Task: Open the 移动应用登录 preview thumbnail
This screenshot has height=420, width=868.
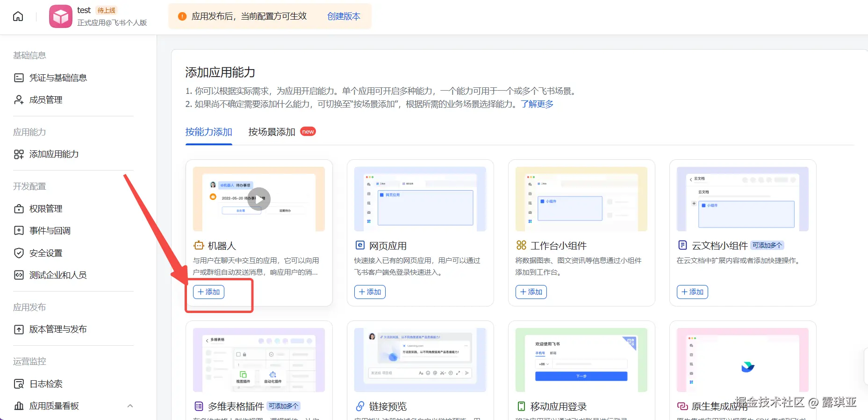Action: point(581,360)
